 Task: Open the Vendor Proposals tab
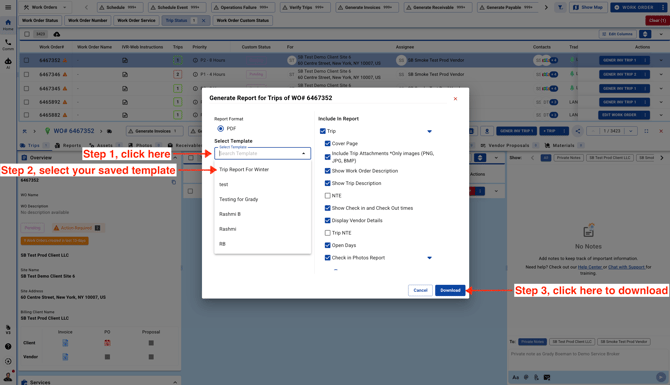pos(508,145)
